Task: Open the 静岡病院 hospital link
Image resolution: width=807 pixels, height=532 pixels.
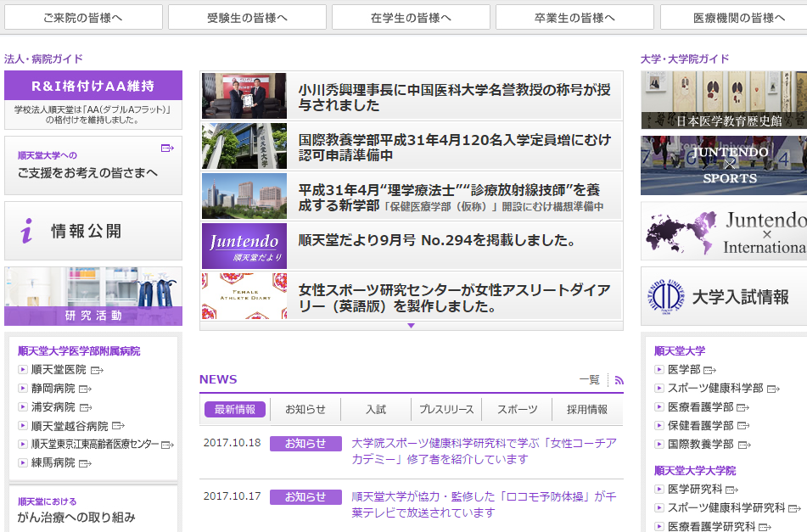Action: [x=53, y=389]
